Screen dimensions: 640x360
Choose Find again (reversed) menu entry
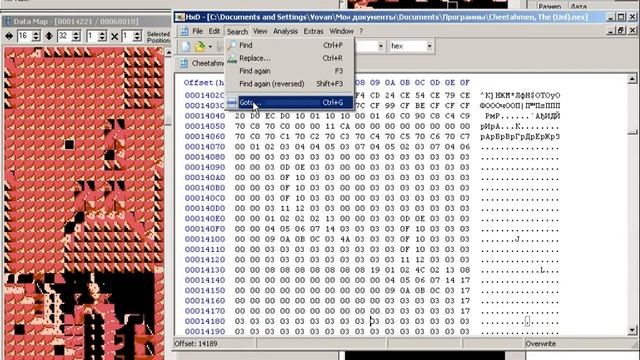coord(289,84)
